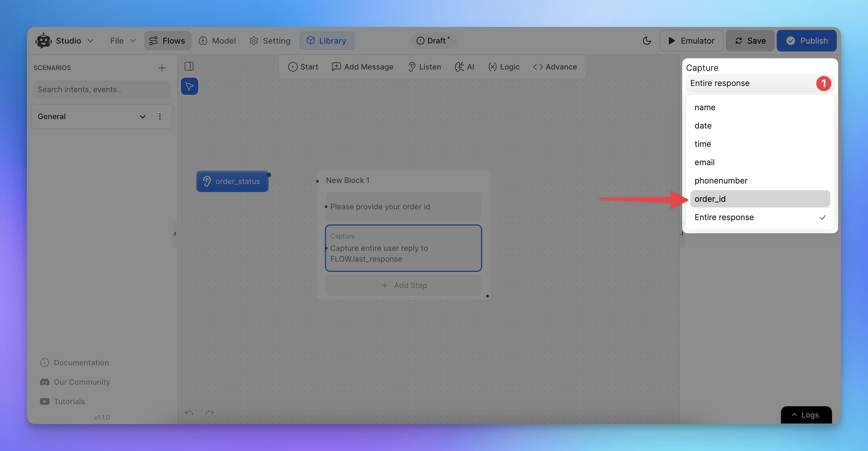Choose email from capture options
Screen dimensions: 868x451
point(760,162)
